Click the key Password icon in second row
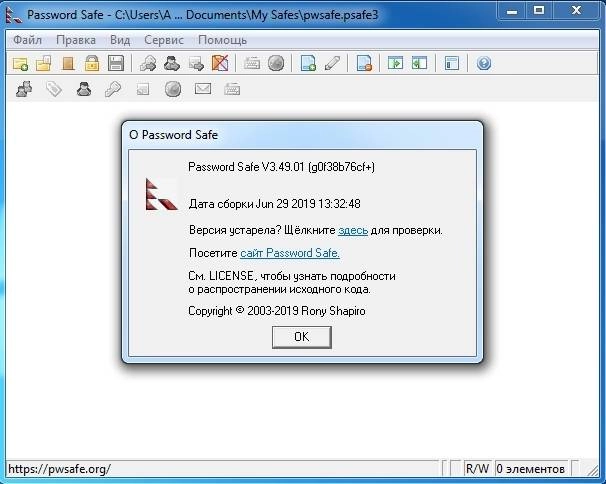 point(113,89)
